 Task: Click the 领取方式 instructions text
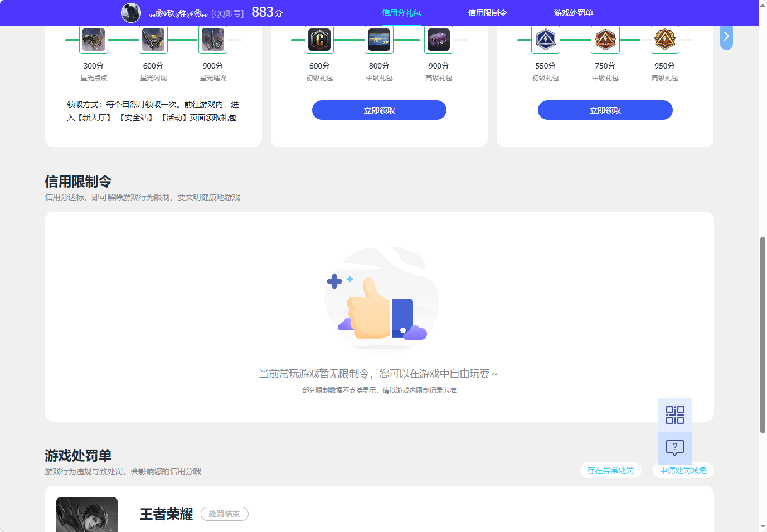[153, 111]
